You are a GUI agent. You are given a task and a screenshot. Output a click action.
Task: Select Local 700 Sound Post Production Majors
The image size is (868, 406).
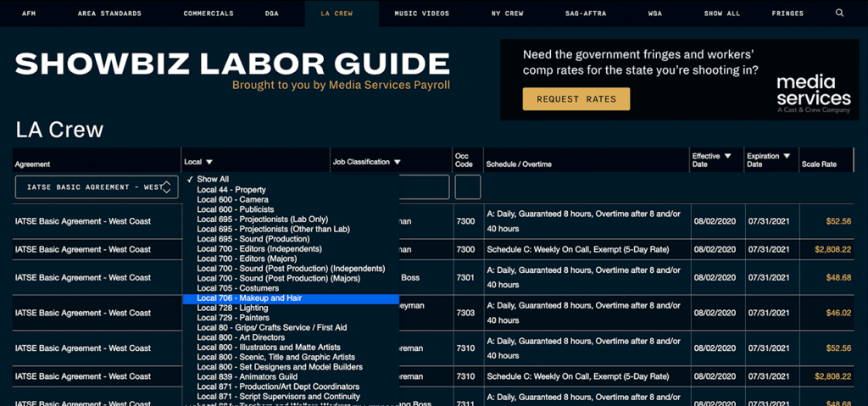(x=291, y=278)
